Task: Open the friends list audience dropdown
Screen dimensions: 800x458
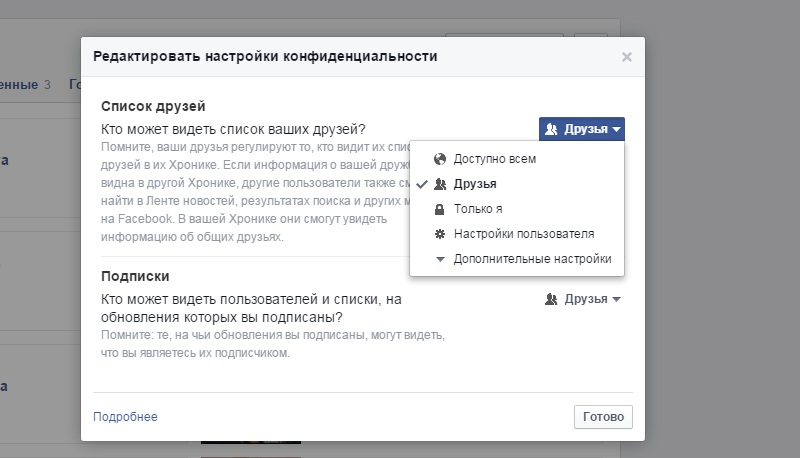Action: pyautogui.click(x=582, y=129)
